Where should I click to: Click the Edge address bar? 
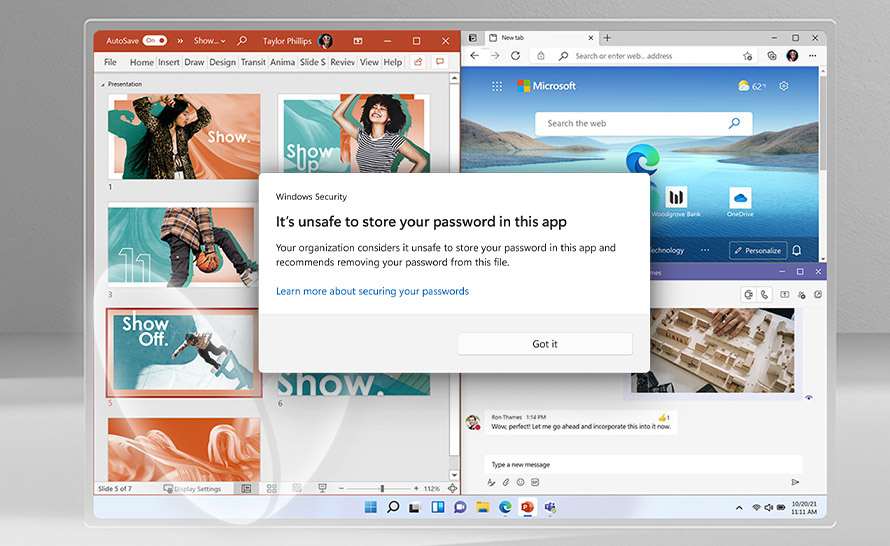click(645, 56)
